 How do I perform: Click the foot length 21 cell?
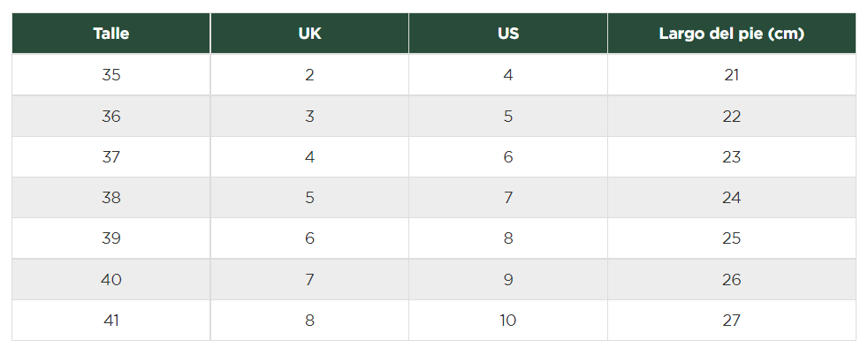click(x=732, y=75)
